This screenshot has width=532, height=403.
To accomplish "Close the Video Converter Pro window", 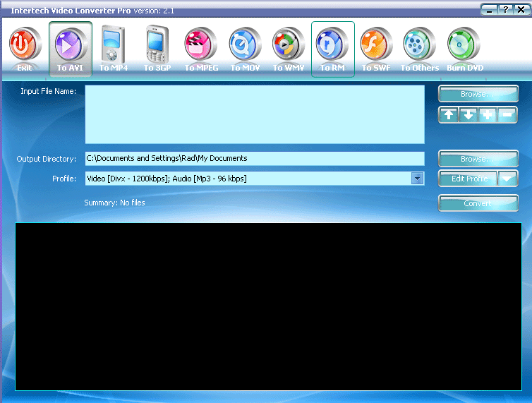I will [x=521, y=10].
